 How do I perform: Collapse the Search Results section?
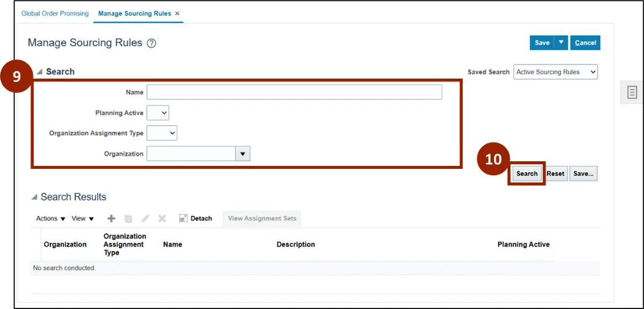click(x=34, y=197)
